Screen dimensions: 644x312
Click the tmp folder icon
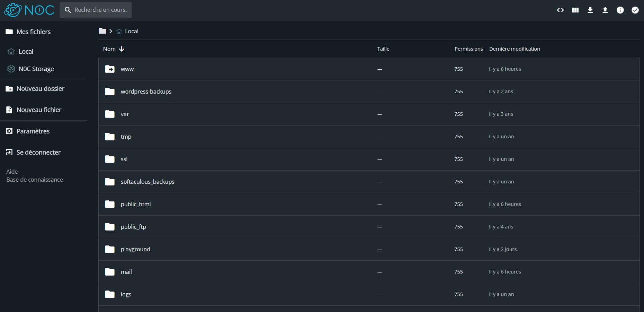click(x=110, y=137)
